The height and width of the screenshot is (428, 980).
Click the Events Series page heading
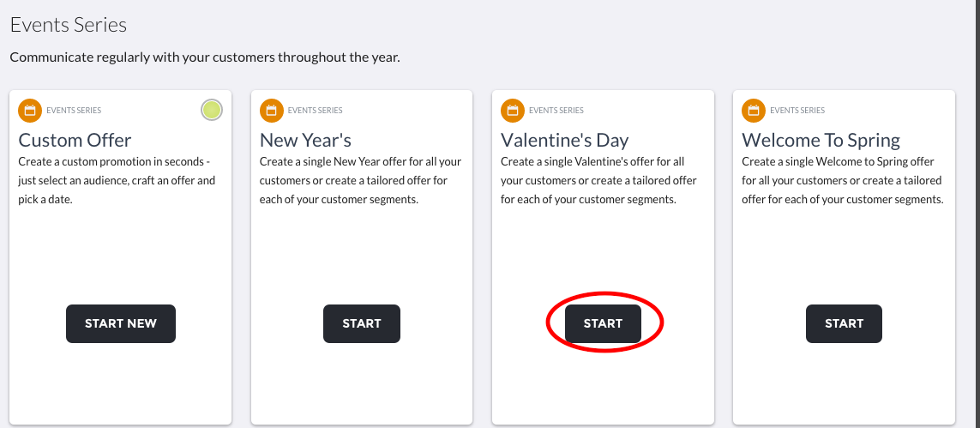point(68,25)
